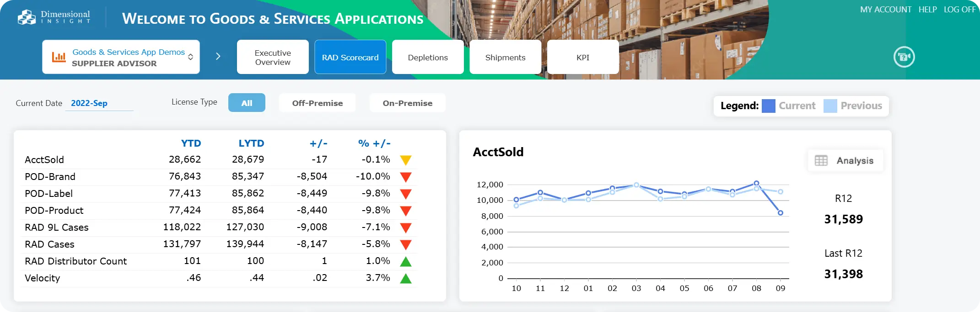This screenshot has width=980, height=312.
Task: Click the yellow down arrow for AcctSold
Action: pos(406,160)
